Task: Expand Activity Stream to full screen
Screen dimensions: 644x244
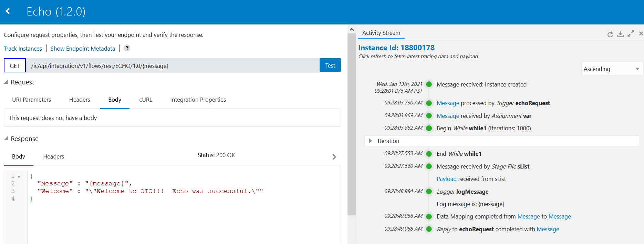Action: tap(631, 33)
